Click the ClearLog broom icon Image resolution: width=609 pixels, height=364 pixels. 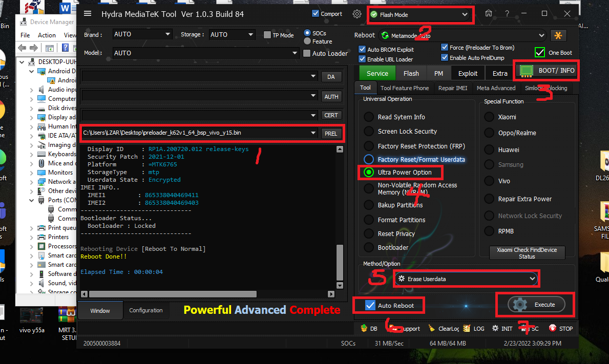point(431,328)
